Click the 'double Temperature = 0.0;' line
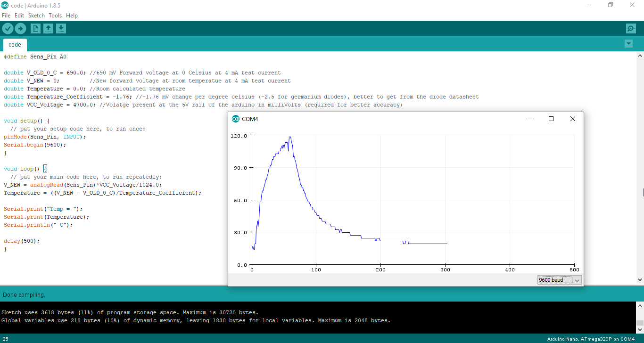 tap(94, 89)
